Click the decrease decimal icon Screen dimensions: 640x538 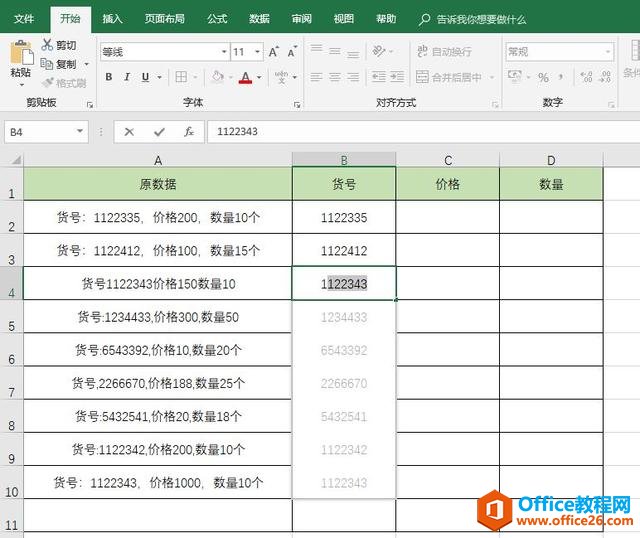tap(605, 77)
